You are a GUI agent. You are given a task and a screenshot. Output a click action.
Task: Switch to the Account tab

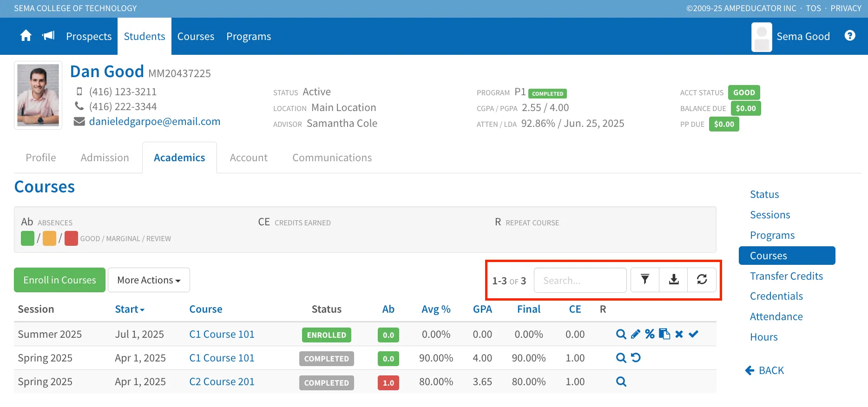click(249, 158)
